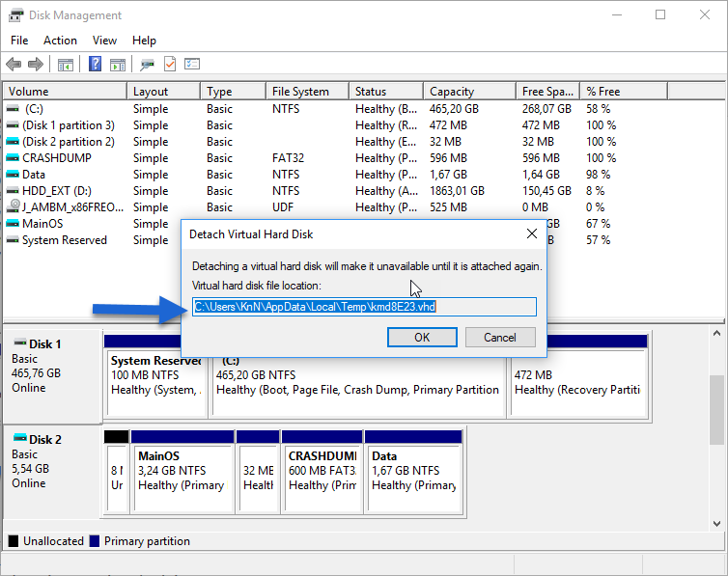Select the MainOS partition on Disk 2
The image size is (728, 576).
pyautogui.click(x=182, y=472)
